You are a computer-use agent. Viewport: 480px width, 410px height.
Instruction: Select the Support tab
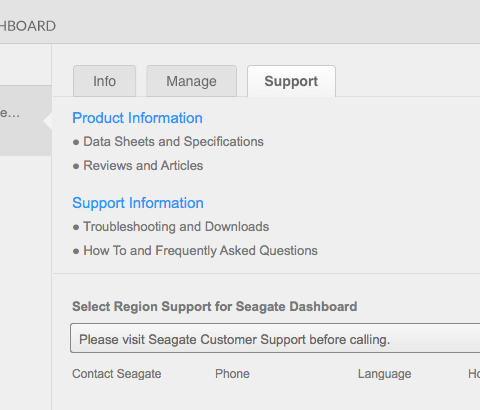(291, 81)
